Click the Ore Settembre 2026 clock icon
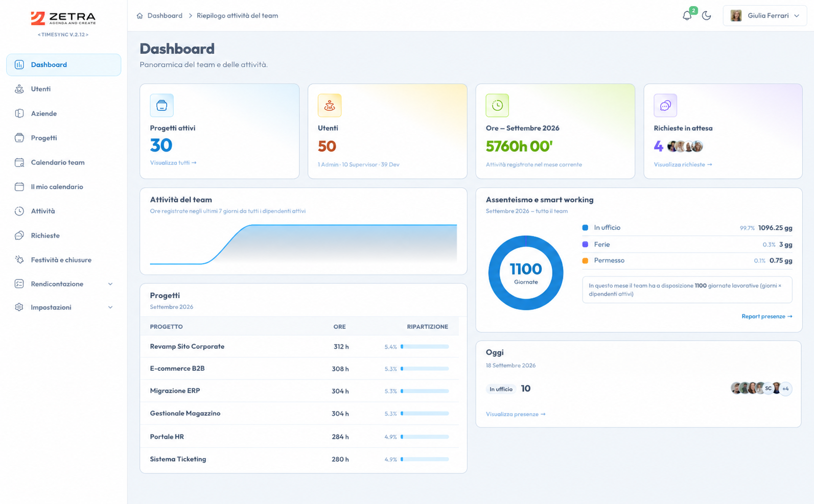Image resolution: width=814 pixels, height=504 pixels. (x=497, y=106)
